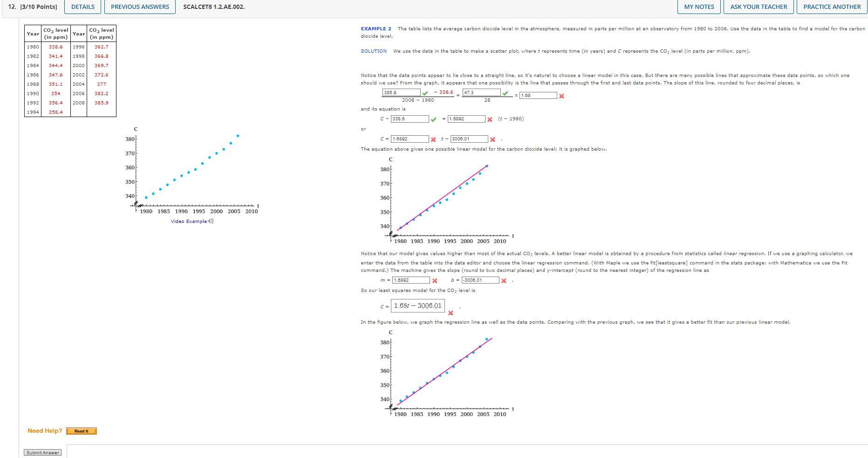Click the green check mark next to 47.3
Viewport: 868px width, 458px height.
(x=506, y=93)
